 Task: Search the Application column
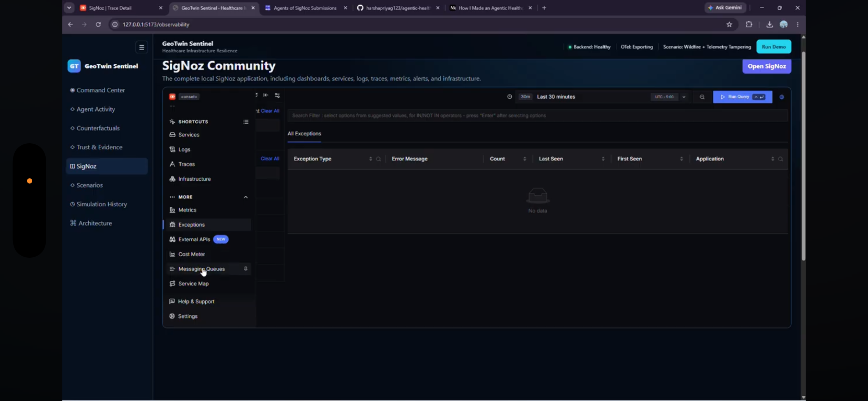(781, 159)
